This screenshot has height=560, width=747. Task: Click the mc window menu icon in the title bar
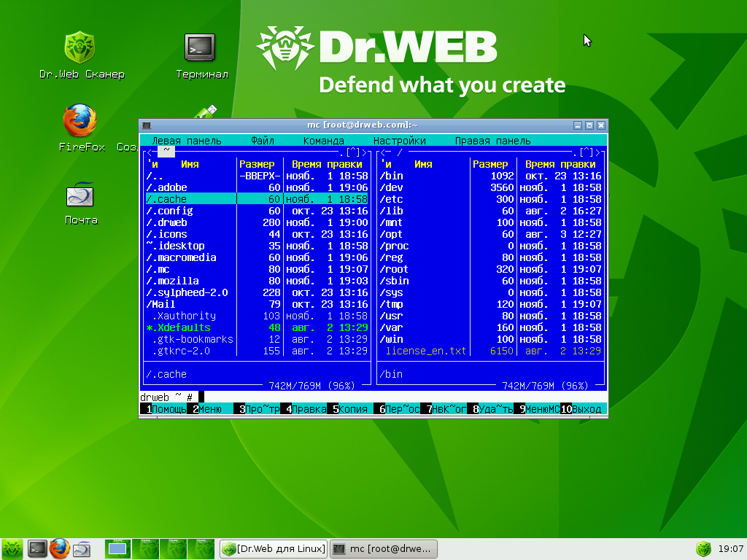coord(147,125)
